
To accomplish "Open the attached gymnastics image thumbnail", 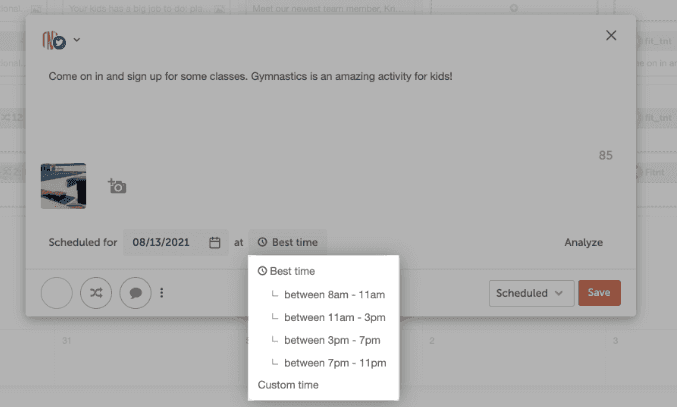I will tap(63, 185).
